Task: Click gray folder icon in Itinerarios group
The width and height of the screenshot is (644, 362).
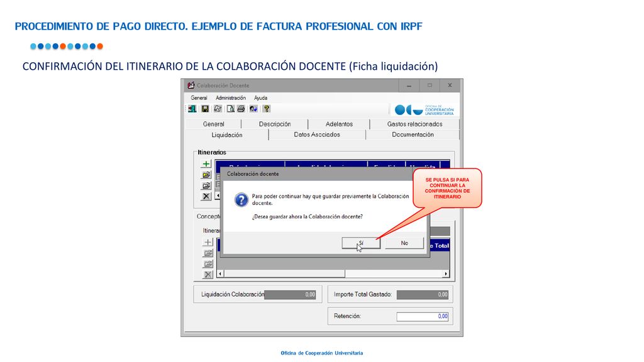Action: [206, 185]
